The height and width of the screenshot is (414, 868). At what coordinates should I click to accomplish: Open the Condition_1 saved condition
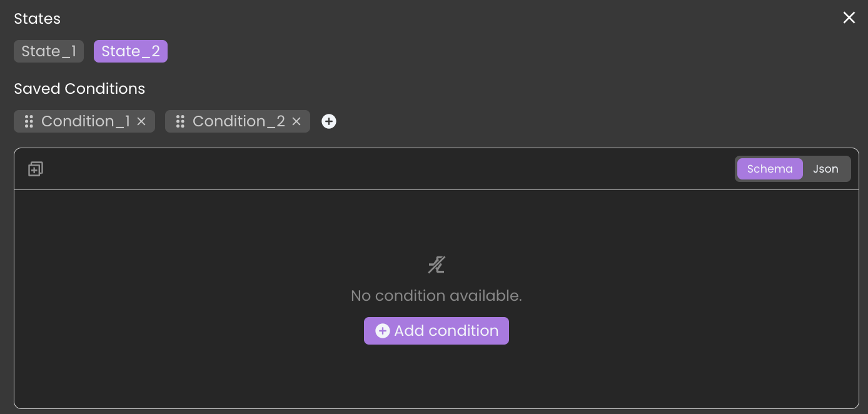point(86,121)
